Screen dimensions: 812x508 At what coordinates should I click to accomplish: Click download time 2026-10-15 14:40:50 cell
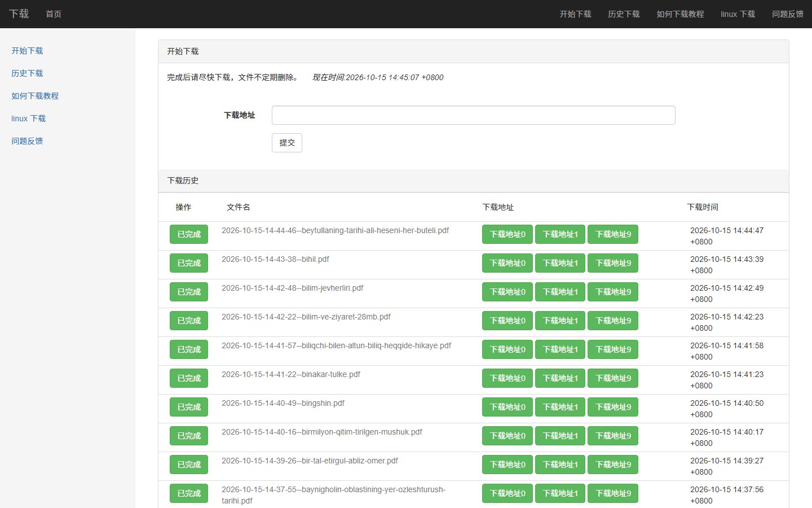click(x=727, y=409)
